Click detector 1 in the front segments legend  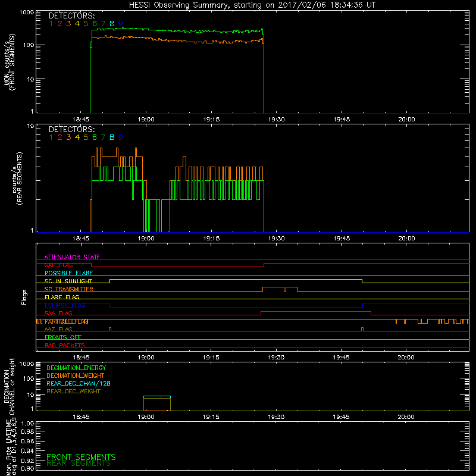click(x=51, y=24)
